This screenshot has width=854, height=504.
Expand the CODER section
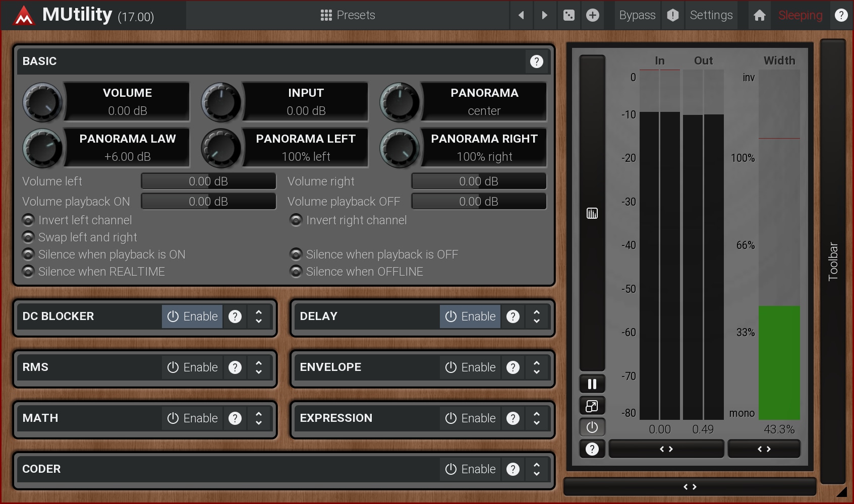click(536, 469)
